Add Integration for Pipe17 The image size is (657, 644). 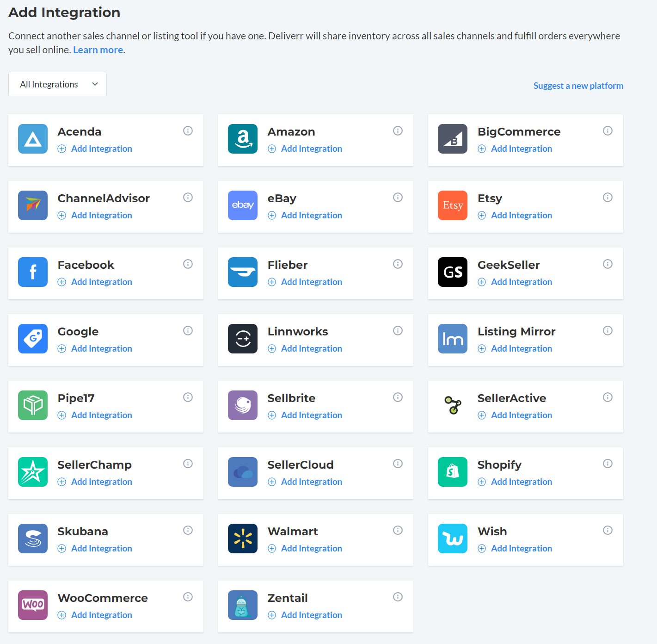[x=95, y=415]
